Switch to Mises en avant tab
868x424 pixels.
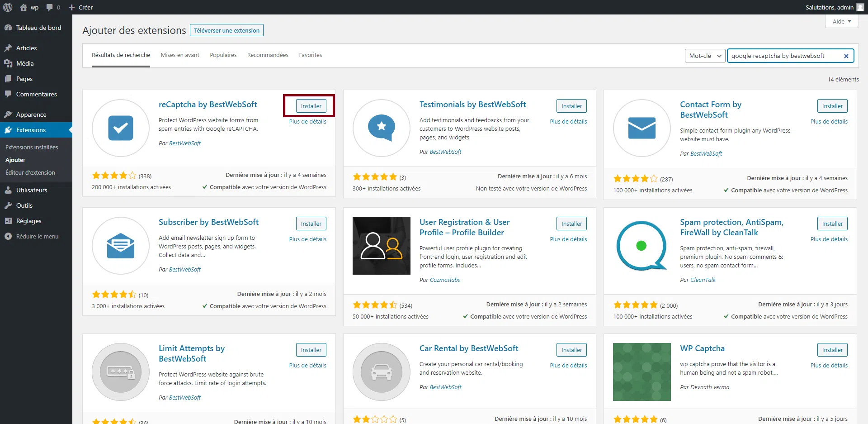tap(180, 55)
